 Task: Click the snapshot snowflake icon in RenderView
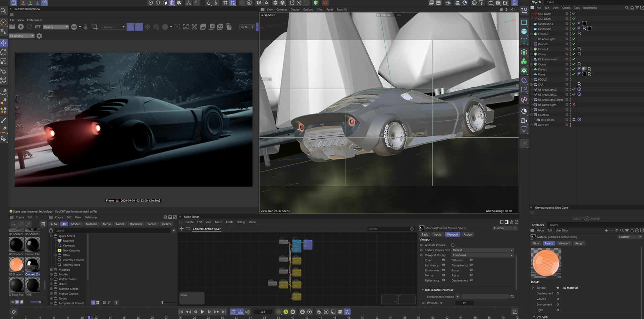[x=147, y=27]
